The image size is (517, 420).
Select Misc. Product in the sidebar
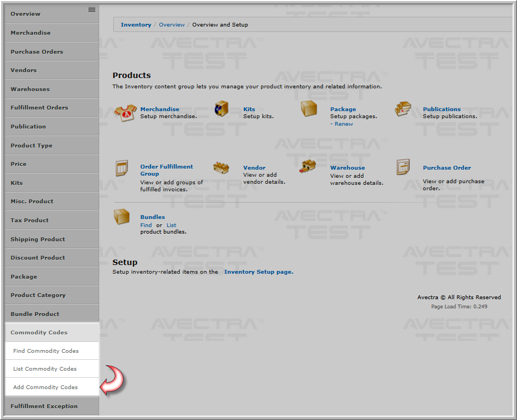coord(52,201)
